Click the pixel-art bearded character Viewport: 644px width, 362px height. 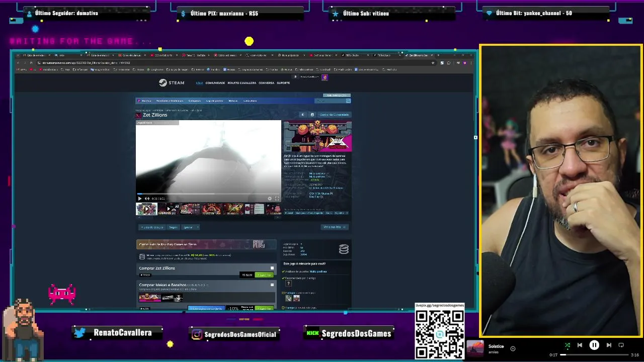[23, 329]
